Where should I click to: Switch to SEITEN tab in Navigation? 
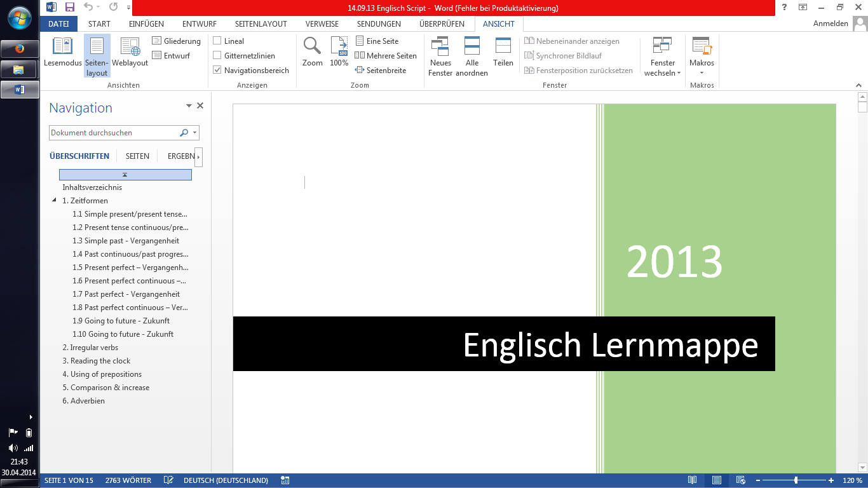coord(137,156)
